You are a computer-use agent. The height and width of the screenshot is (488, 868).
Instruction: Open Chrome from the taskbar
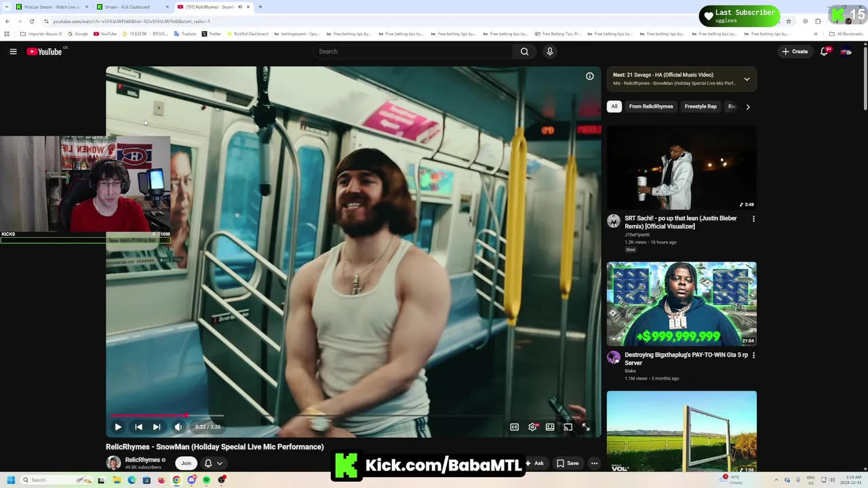coord(176,480)
